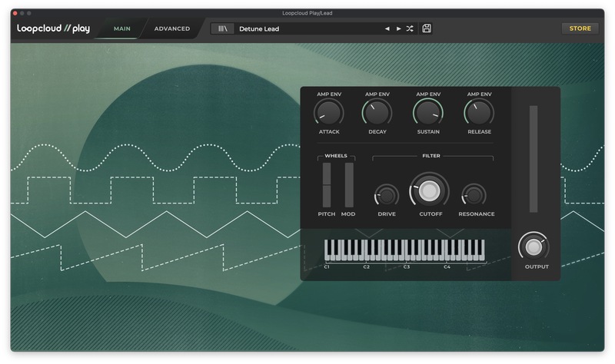
Task: Click the Pitch wheel slider
Action: (x=327, y=184)
